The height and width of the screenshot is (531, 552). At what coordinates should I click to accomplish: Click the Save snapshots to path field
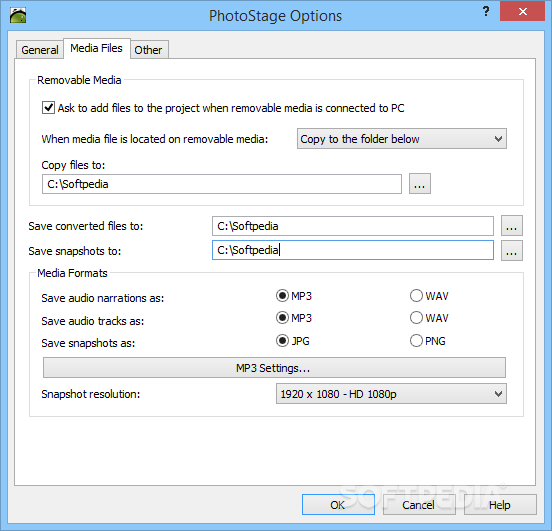click(353, 250)
